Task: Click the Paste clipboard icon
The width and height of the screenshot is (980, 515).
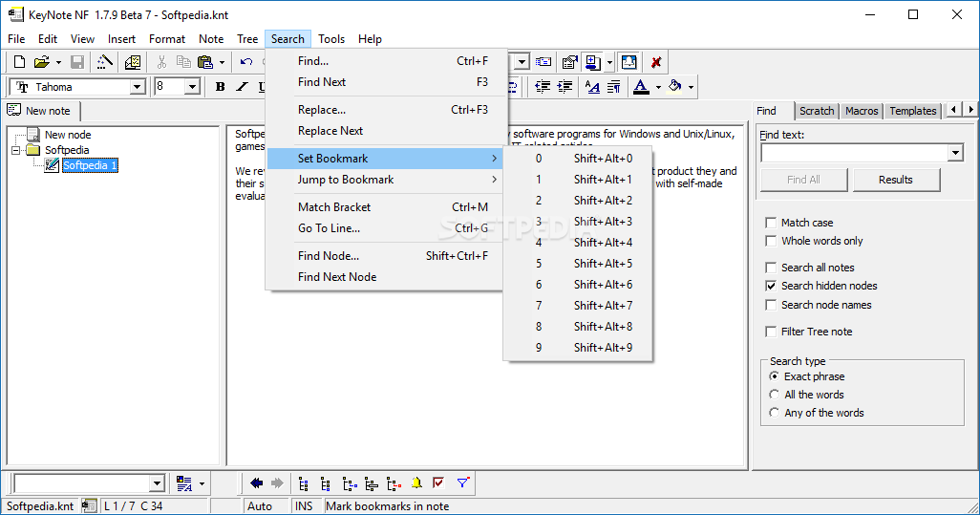Action: coord(205,62)
